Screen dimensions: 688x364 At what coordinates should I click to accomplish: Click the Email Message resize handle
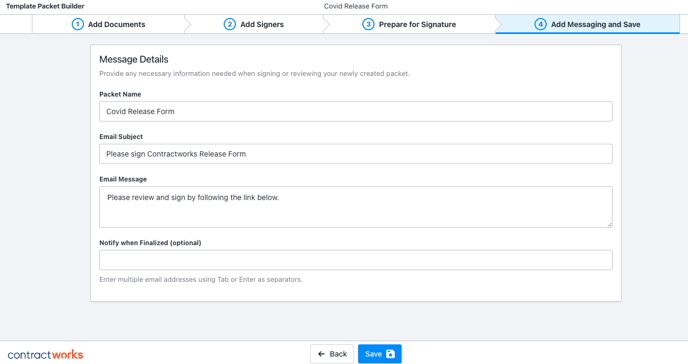609,225
